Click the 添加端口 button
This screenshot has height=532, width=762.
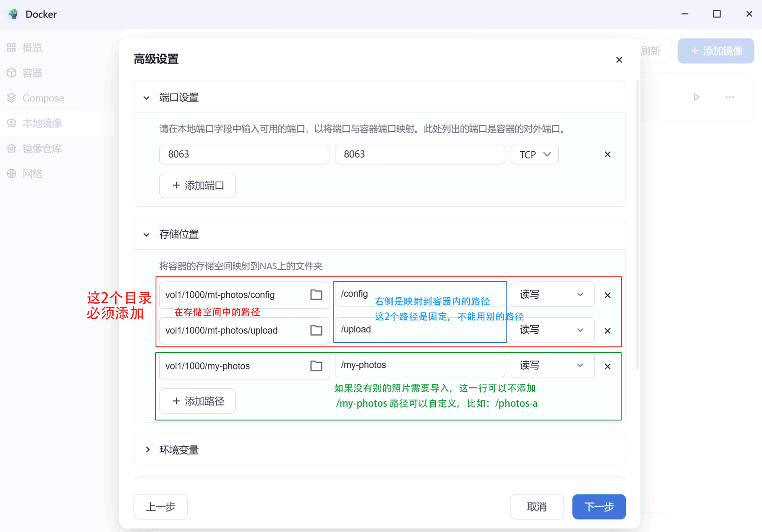click(x=197, y=185)
